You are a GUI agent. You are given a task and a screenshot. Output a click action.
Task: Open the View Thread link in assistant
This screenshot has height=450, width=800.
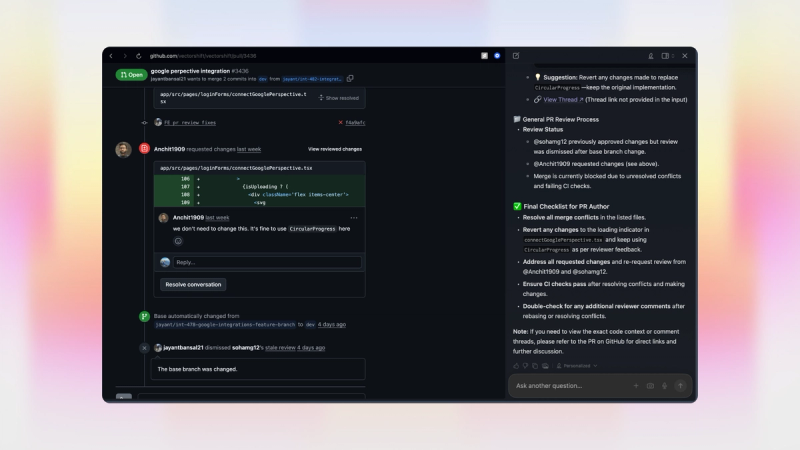tap(563, 100)
